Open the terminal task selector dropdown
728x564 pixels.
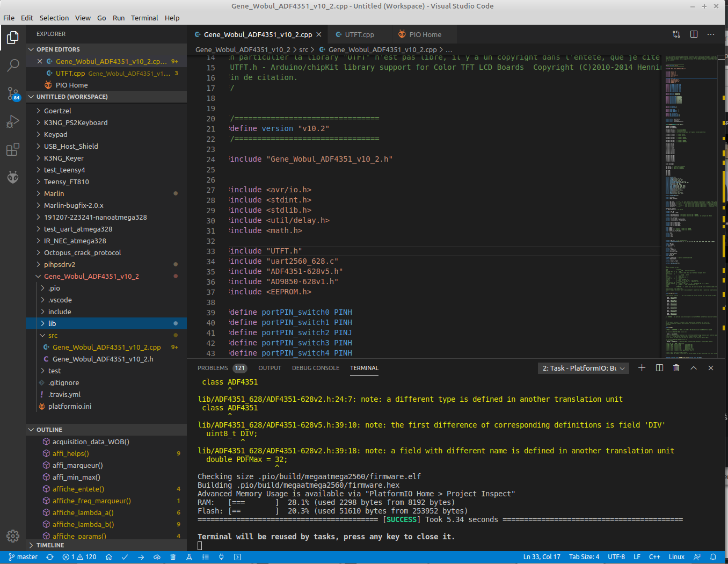(583, 368)
